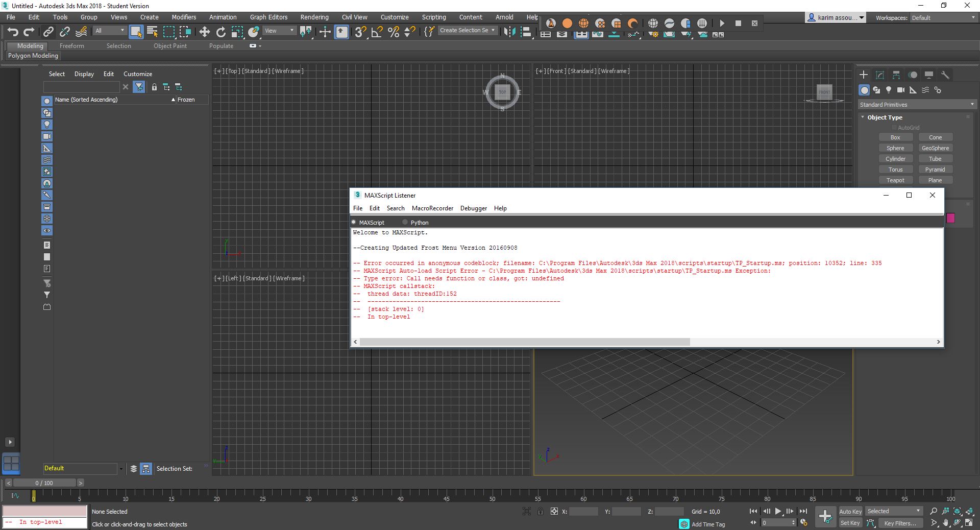Activate Unlink Selection tool
The width and height of the screenshot is (980, 530).
coord(64,32)
